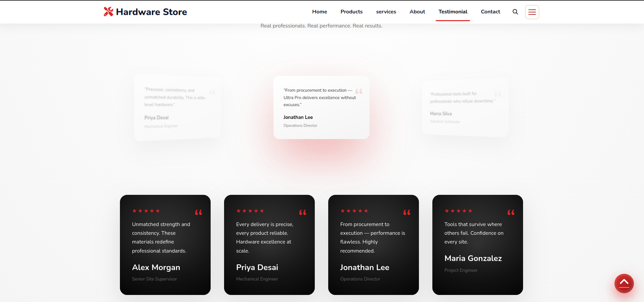Click the Hardware Store brand title
Screen dimensions: 644x302
pyautogui.click(x=152, y=12)
